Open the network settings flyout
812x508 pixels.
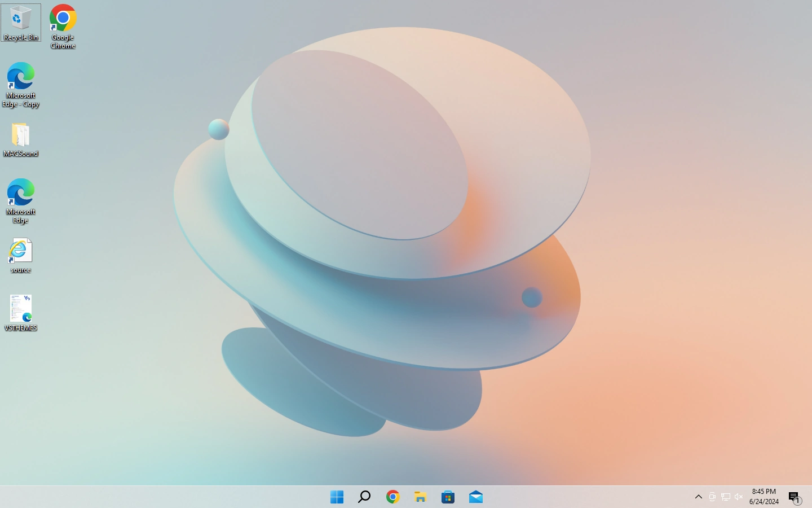(726, 497)
